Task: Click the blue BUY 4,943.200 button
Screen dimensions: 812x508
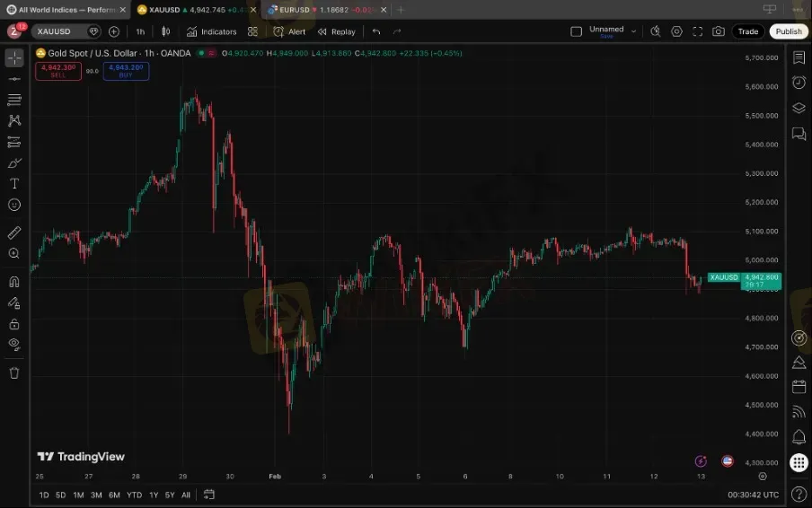Action: tap(126, 71)
